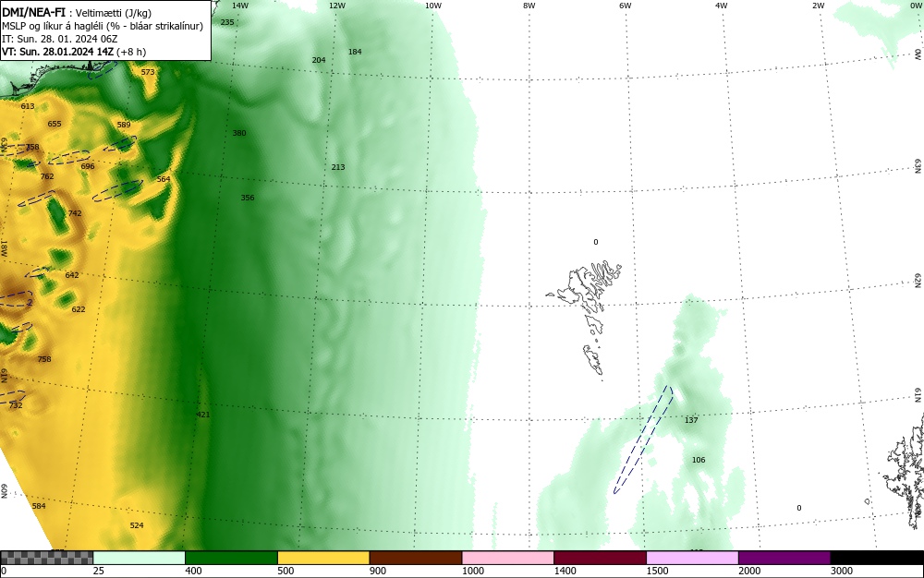Click the 589 CAPE value
The image size is (924, 578).
click(x=124, y=125)
